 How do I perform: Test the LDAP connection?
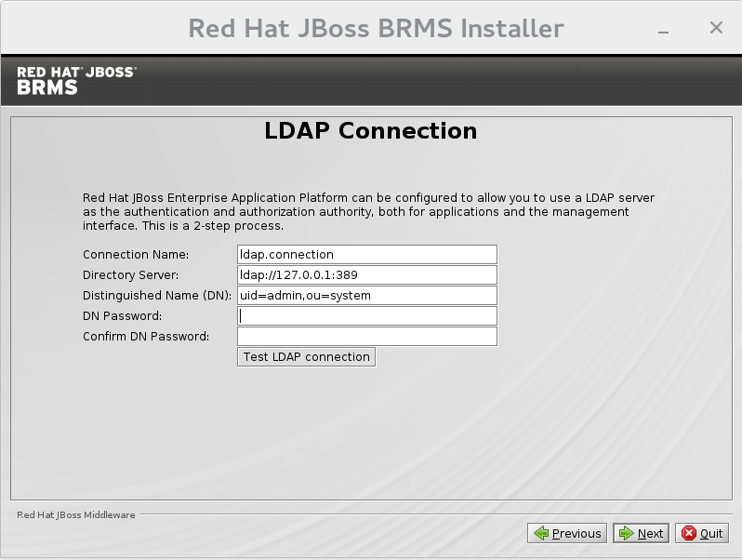tap(306, 357)
